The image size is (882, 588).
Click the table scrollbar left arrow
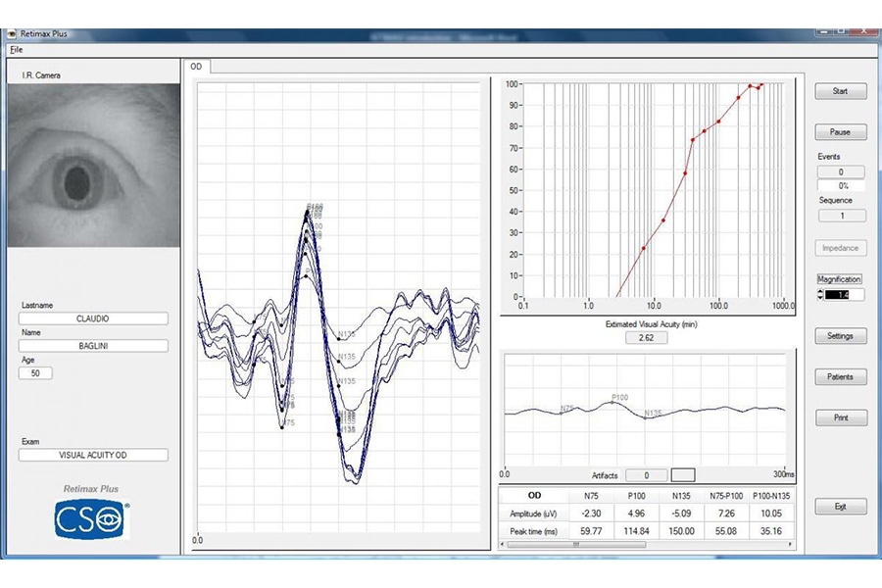[503, 544]
